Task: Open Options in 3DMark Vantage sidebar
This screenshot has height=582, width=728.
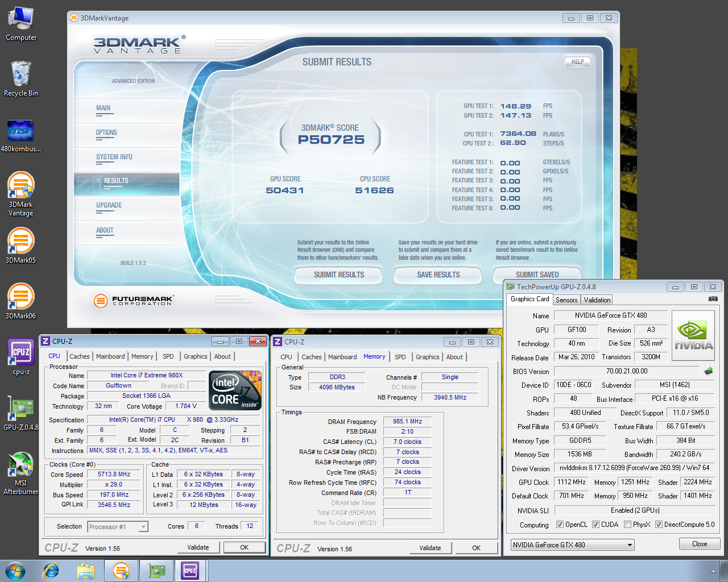Action: point(106,132)
